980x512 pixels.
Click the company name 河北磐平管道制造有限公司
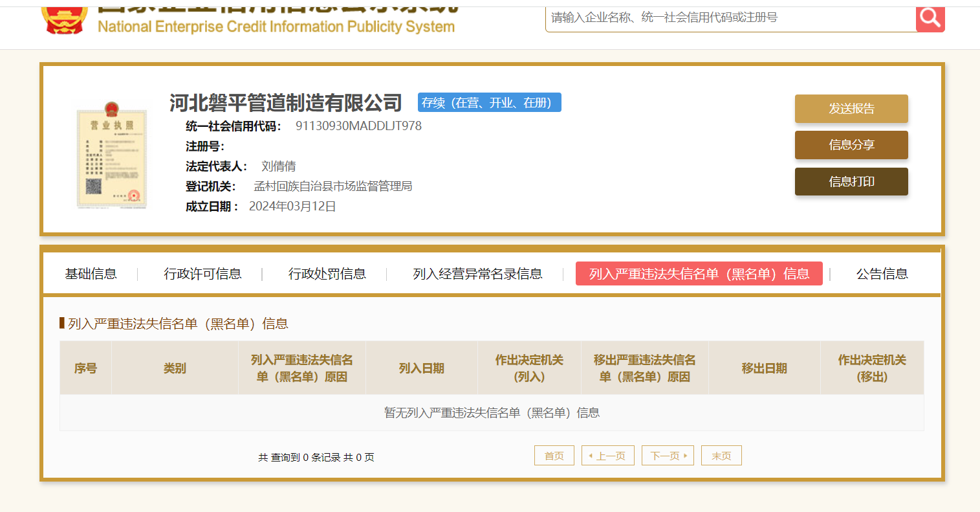tap(286, 103)
